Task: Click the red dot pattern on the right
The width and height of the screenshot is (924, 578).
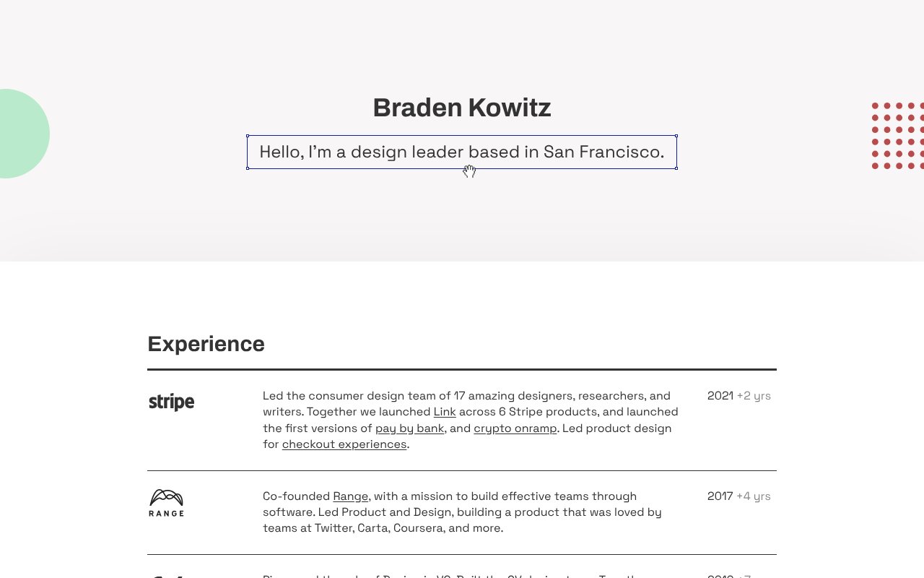Action: click(897, 137)
